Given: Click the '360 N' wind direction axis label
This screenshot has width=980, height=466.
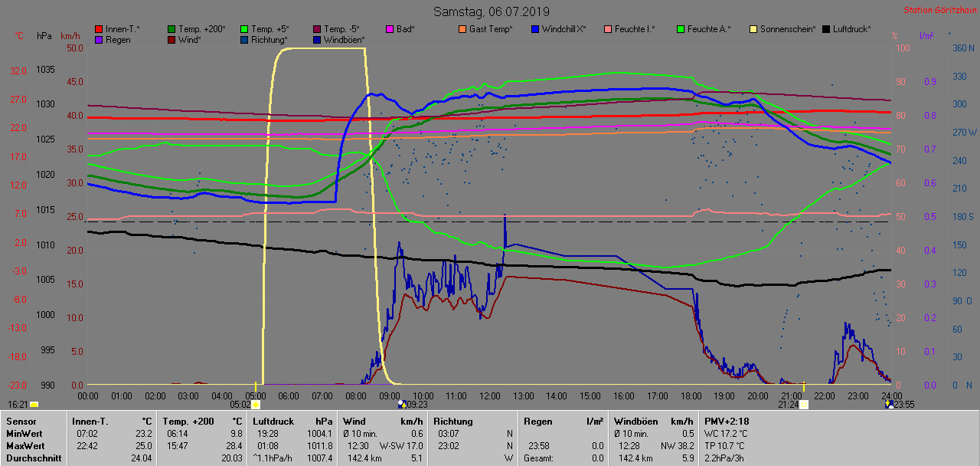Looking at the screenshot, I should (x=963, y=48).
